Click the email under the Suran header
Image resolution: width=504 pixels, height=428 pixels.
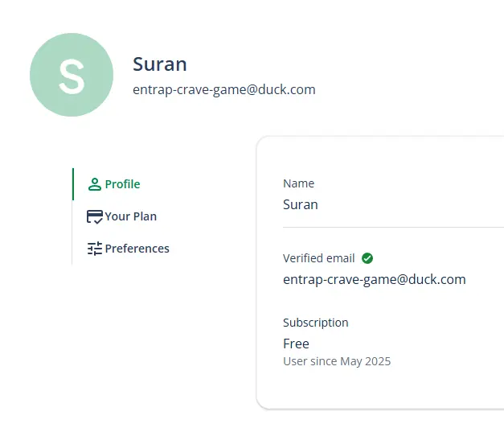[x=224, y=90]
